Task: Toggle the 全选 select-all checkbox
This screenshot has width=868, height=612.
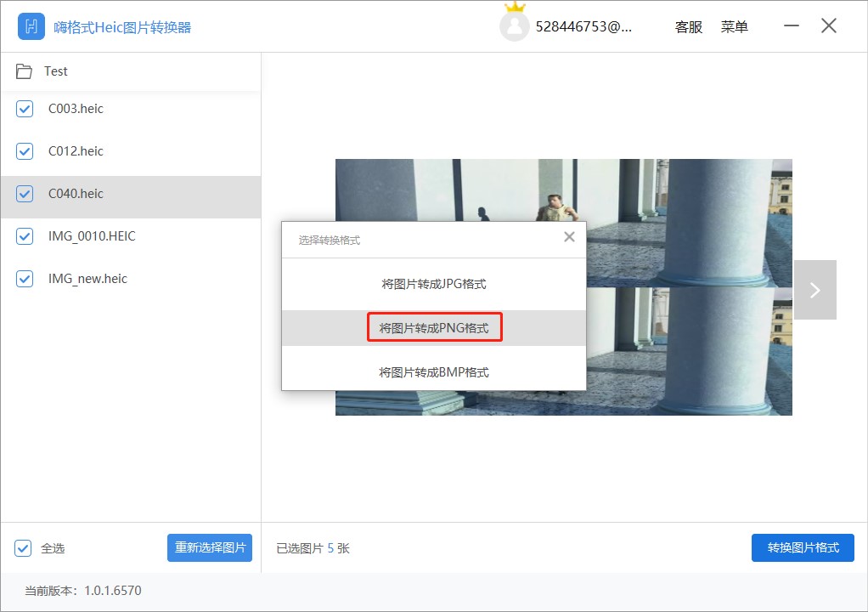Action: (24, 547)
